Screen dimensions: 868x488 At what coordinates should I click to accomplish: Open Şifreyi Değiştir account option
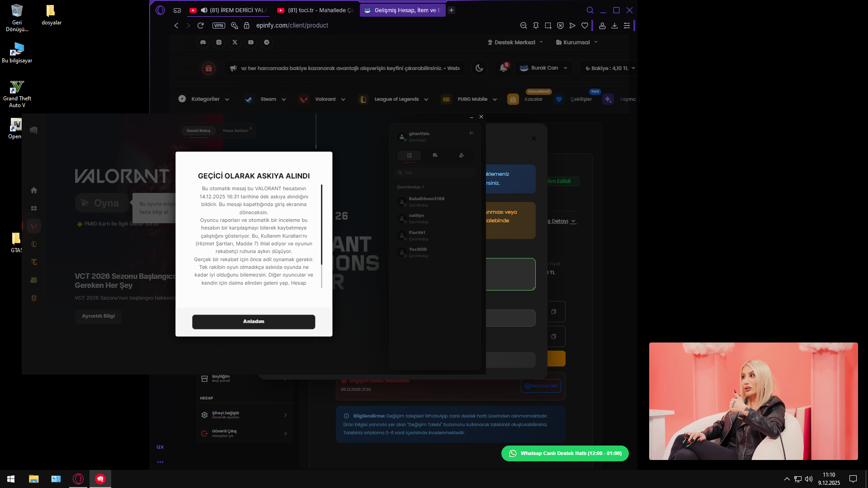[x=245, y=415]
